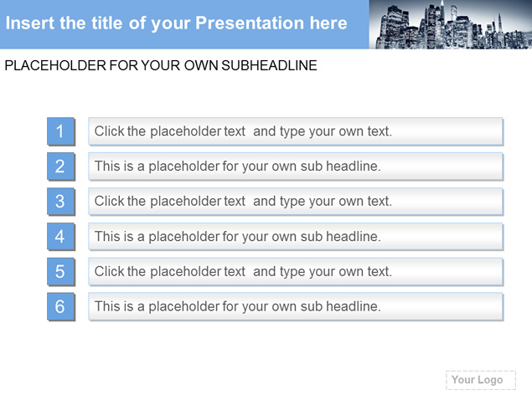Click the number 3 blue square
Screen dimensions: 532x405
coord(60,202)
